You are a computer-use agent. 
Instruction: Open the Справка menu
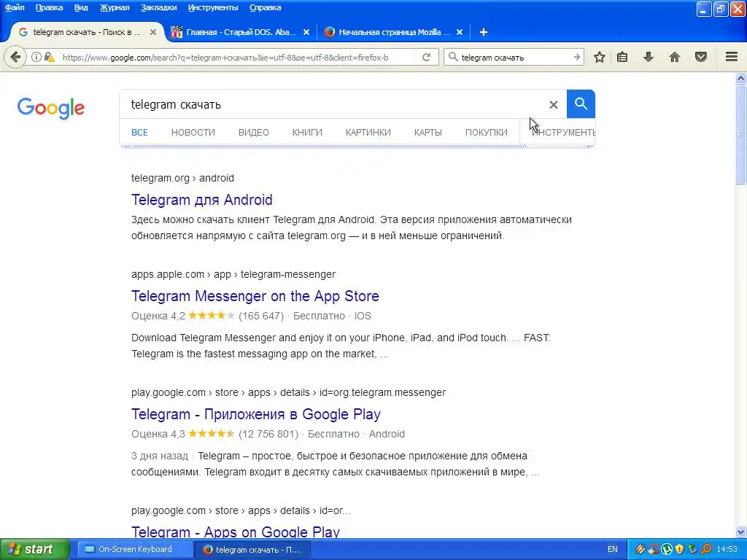(x=265, y=7)
